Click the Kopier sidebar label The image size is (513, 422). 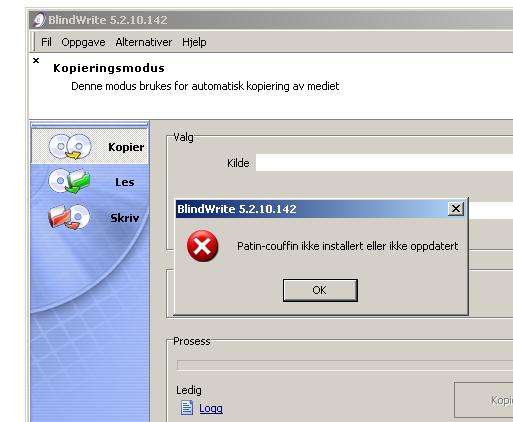pyautogui.click(x=126, y=147)
